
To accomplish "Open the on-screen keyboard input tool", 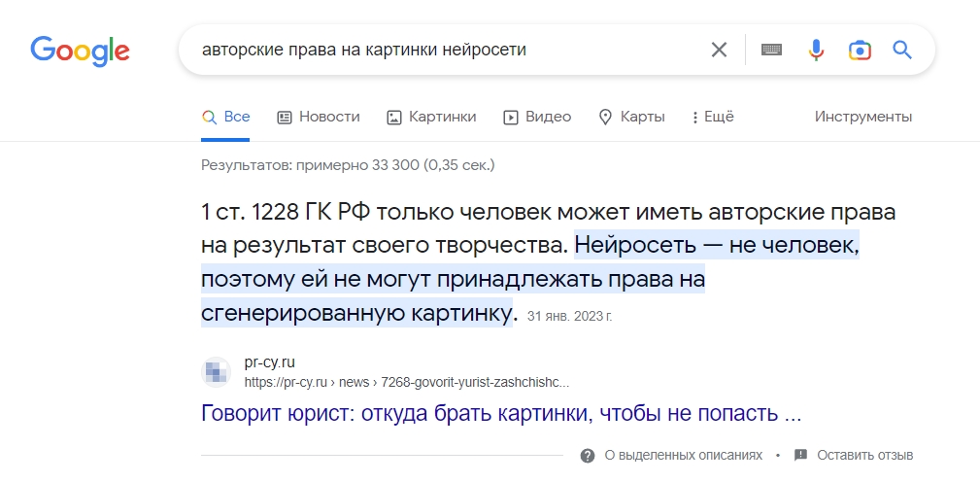I will pyautogui.click(x=771, y=50).
